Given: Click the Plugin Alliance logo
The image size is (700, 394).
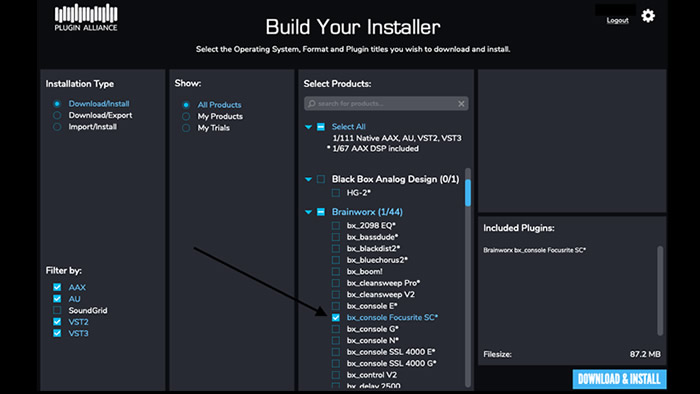Looking at the screenshot, I should tap(86, 17).
